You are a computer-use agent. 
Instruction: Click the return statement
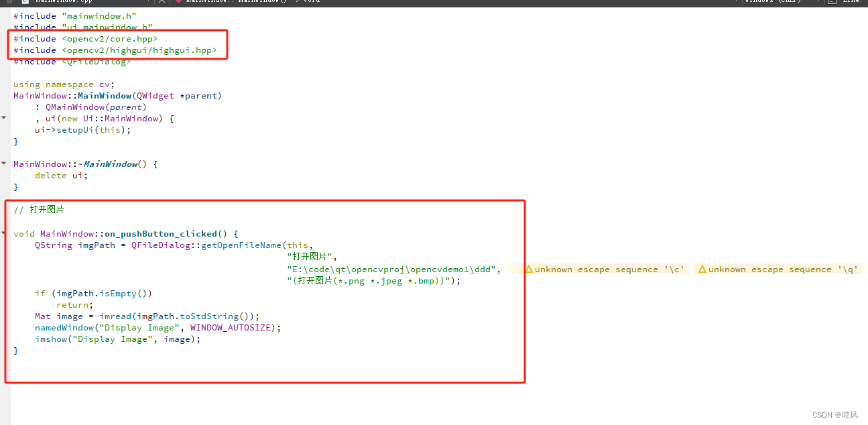point(75,305)
